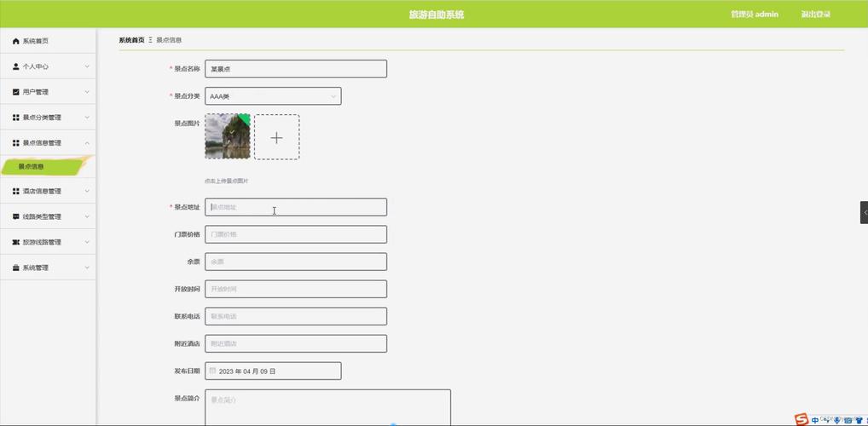Click 退出登录 to log out
Screen dimensions: 868x426
tap(815, 14)
